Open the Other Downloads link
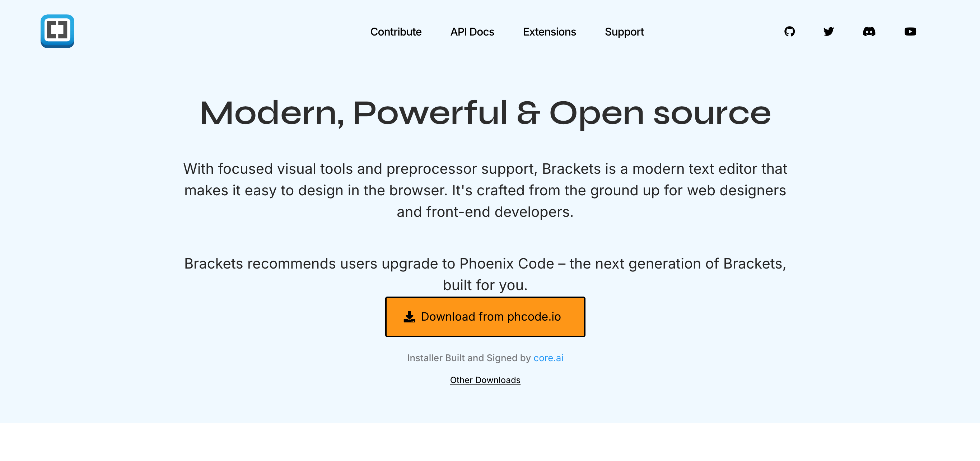Viewport: 980px width, 461px height. (485, 380)
